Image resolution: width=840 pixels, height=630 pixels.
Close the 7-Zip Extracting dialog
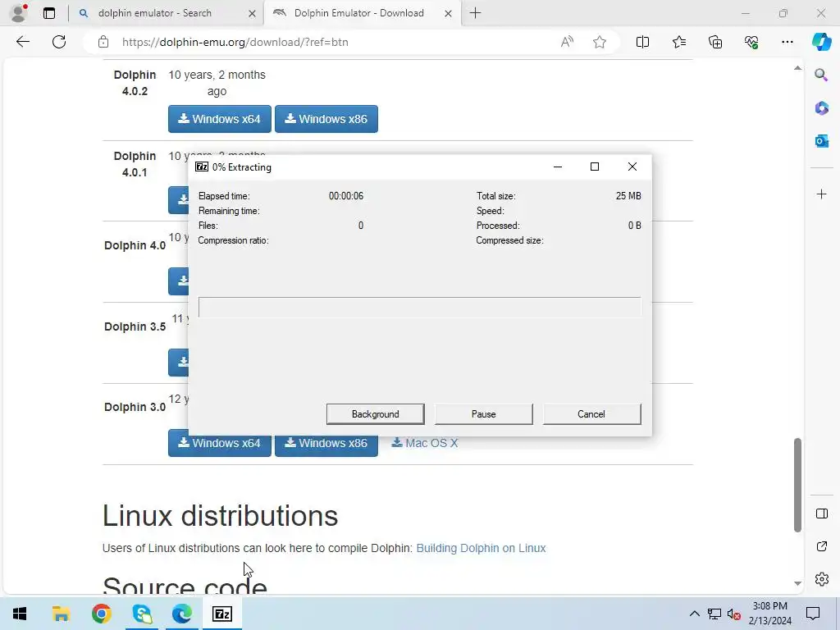pyautogui.click(x=632, y=167)
